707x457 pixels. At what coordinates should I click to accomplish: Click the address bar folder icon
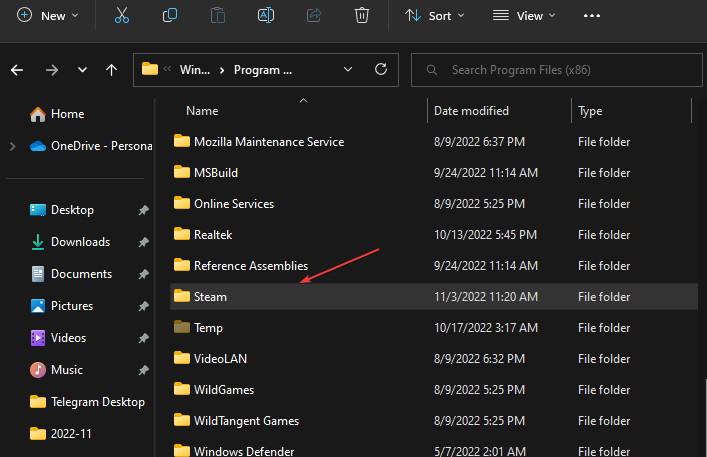(150, 69)
